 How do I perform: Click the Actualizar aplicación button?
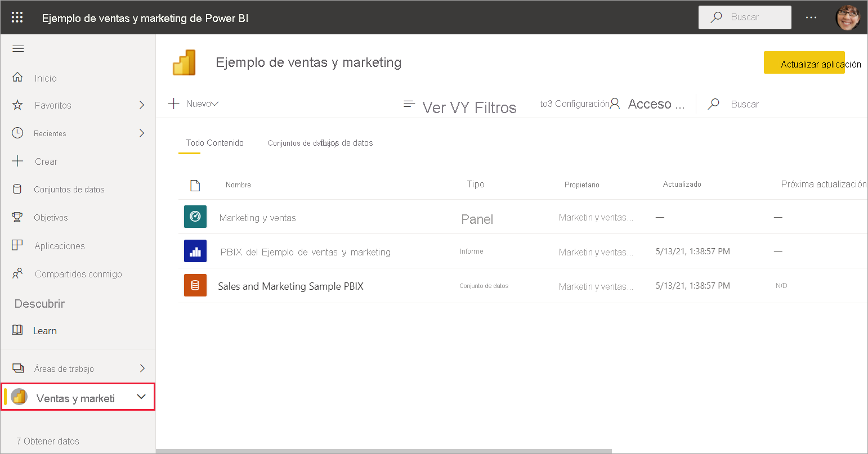pyautogui.click(x=804, y=62)
